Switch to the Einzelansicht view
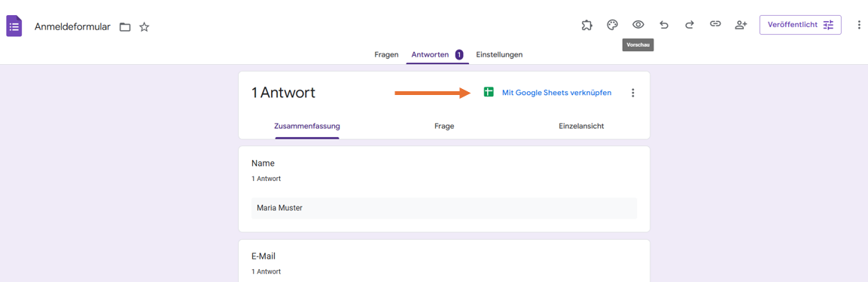 tap(581, 127)
